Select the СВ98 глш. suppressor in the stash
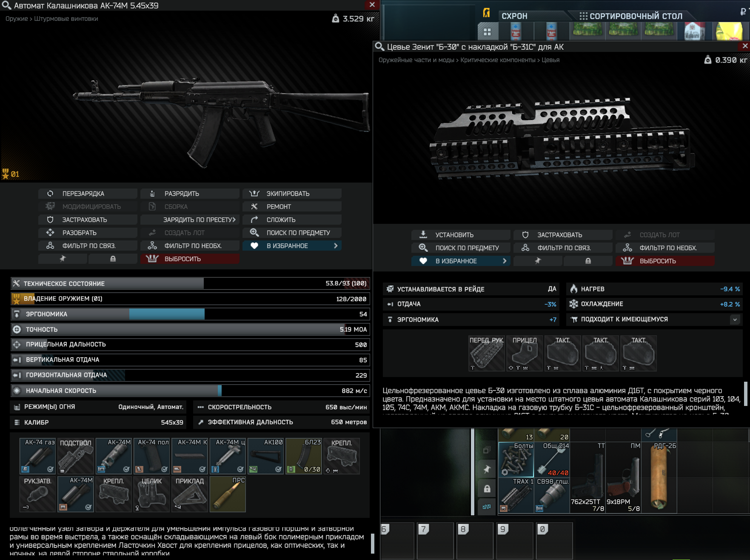 point(552,495)
